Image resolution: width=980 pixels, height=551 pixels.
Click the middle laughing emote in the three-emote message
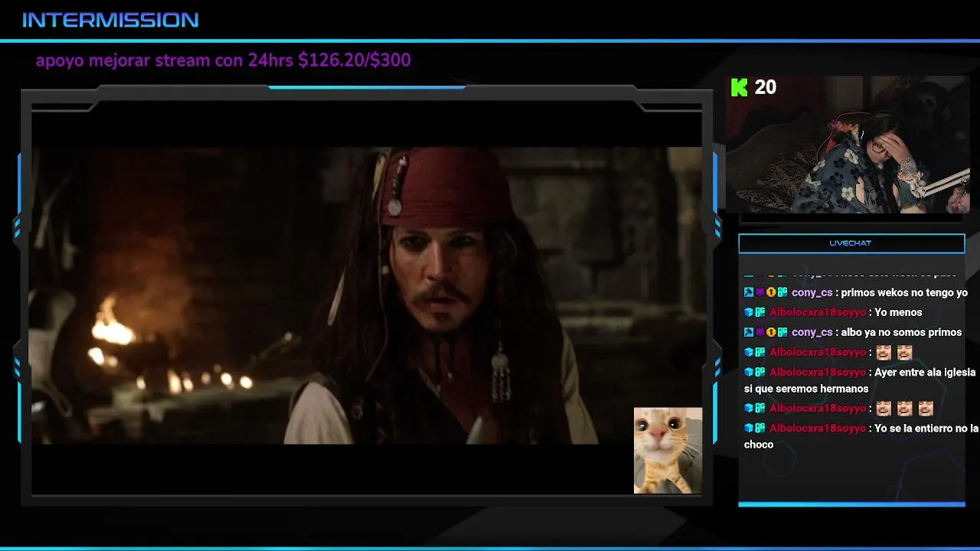point(904,408)
